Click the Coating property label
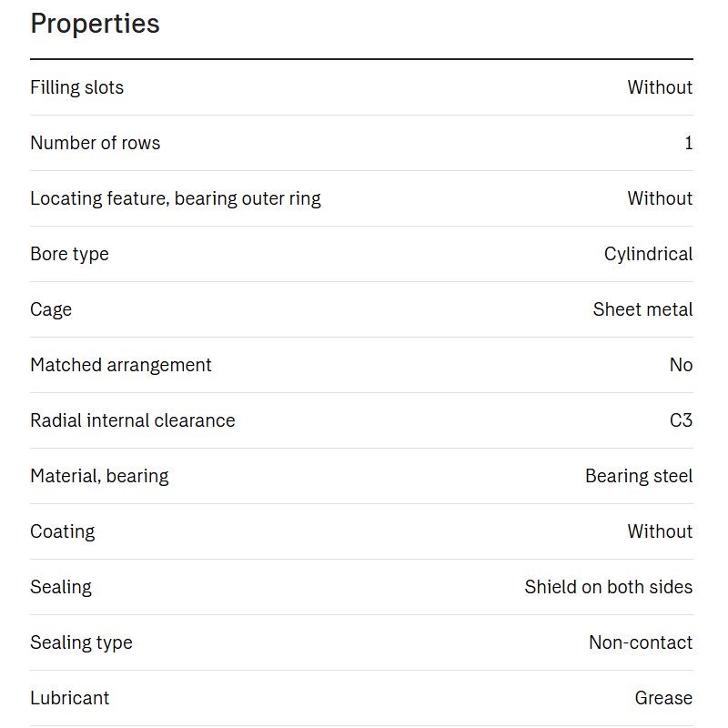 click(x=63, y=532)
